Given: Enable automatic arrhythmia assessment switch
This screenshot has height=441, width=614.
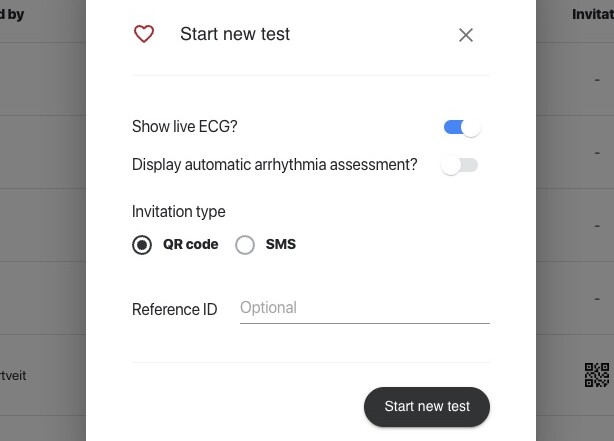Looking at the screenshot, I should (460, 165).
